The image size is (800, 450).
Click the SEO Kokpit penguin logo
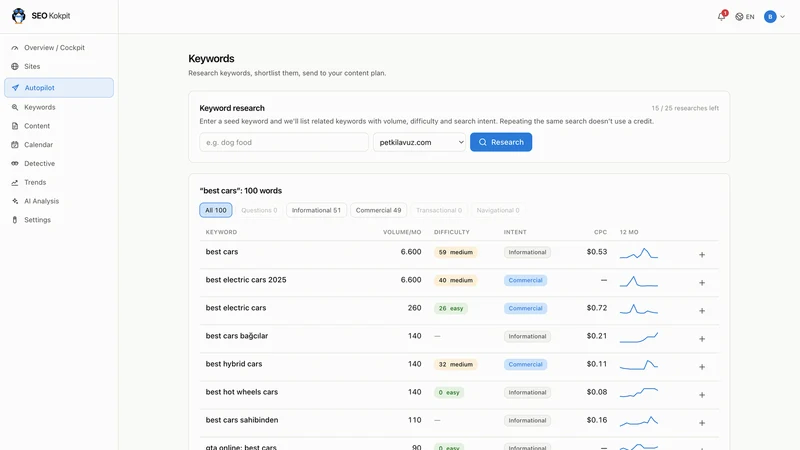point(19,16)
